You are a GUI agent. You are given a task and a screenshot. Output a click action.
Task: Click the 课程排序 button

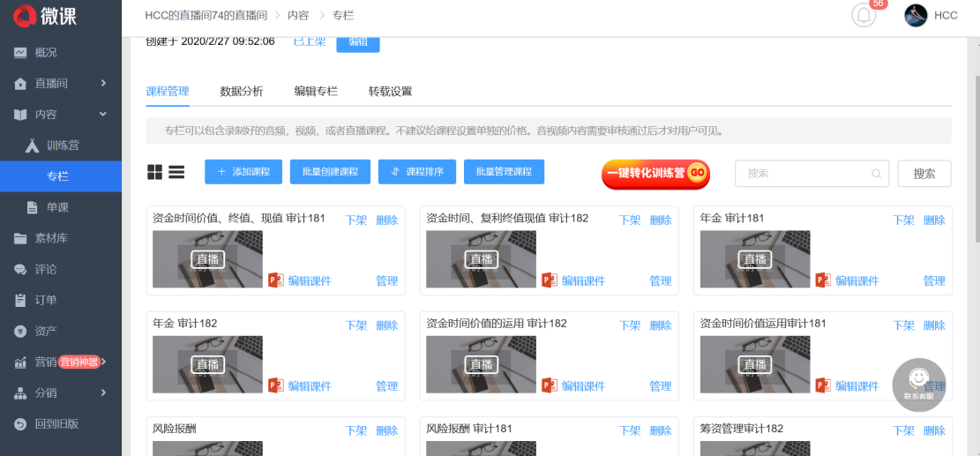pos(417,172)
